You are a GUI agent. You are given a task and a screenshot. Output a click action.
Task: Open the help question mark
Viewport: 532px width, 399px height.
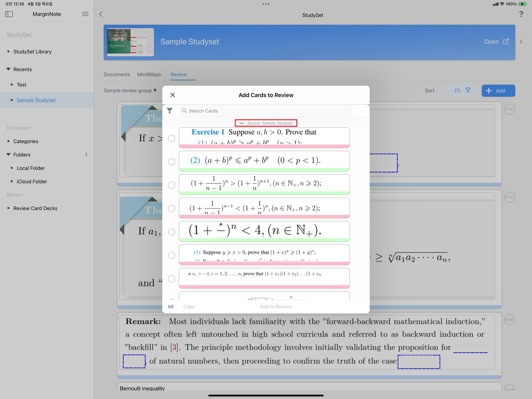pos(521,14)
